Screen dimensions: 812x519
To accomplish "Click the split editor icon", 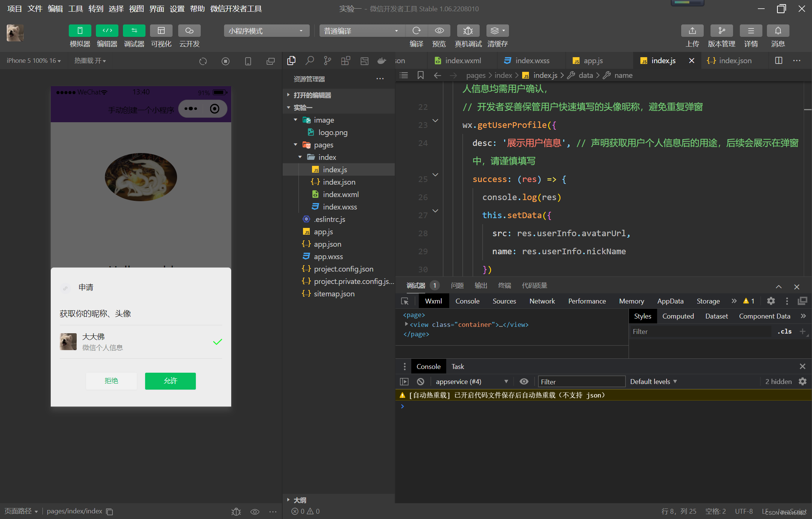I will [x=779, y=61].
